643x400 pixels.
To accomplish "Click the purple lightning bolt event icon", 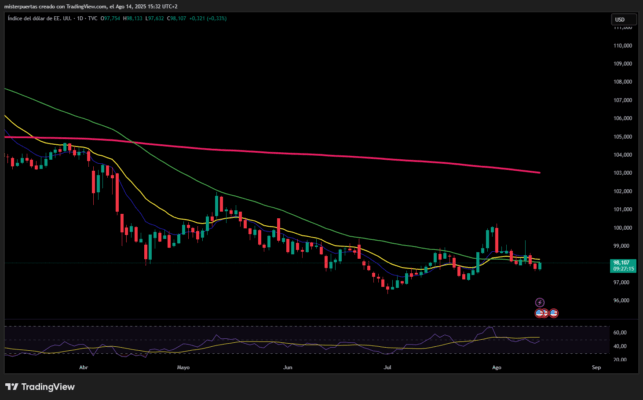I will pyautogui.click(x=540, y=301).
